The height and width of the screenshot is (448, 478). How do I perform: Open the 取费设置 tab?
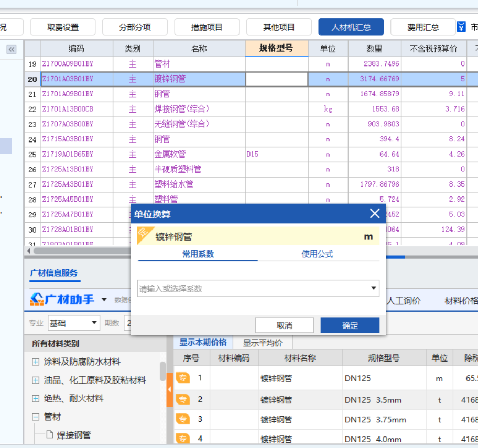[63, 27]
